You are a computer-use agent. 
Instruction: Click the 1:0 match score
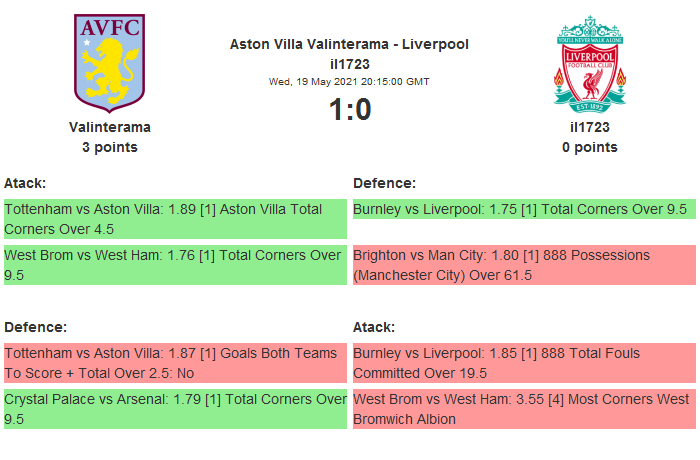point(350,109)
